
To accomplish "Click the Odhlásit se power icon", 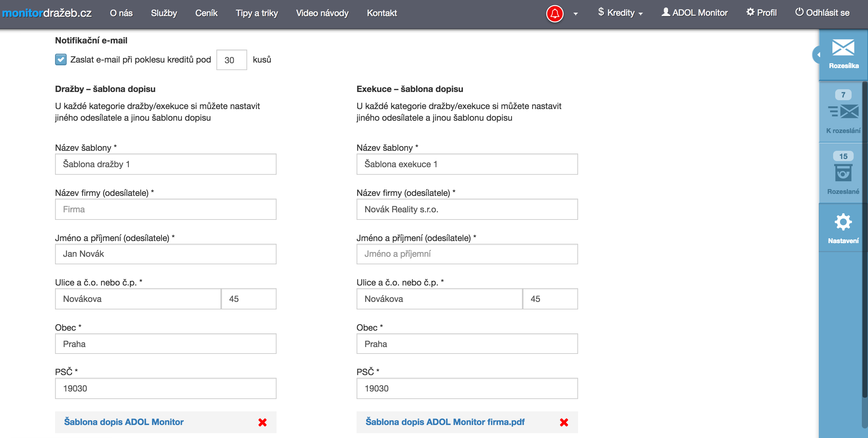I will [799, 12].
